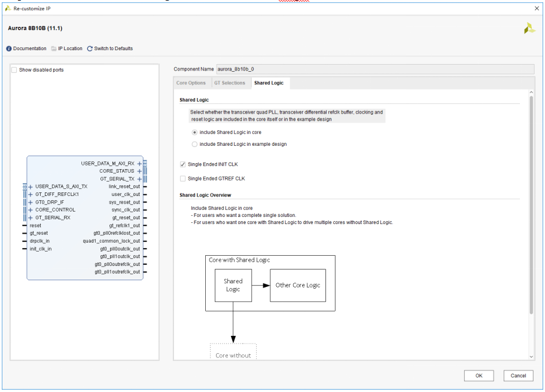Click the user_clk_out port label
The width and height of the screenshot is (545, 392).
pyautogui.click(x=126, y=194)
